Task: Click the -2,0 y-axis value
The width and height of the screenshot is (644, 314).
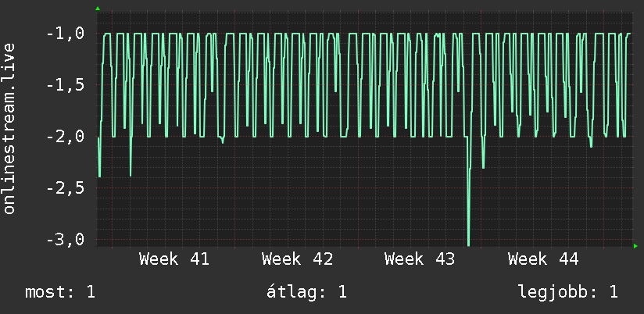Action: pos(66,136)
